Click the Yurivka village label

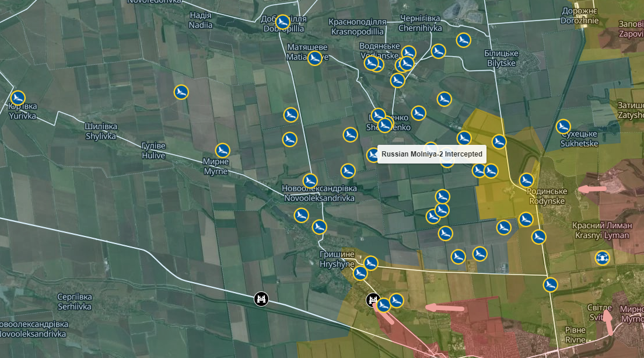tap(23, 111)
